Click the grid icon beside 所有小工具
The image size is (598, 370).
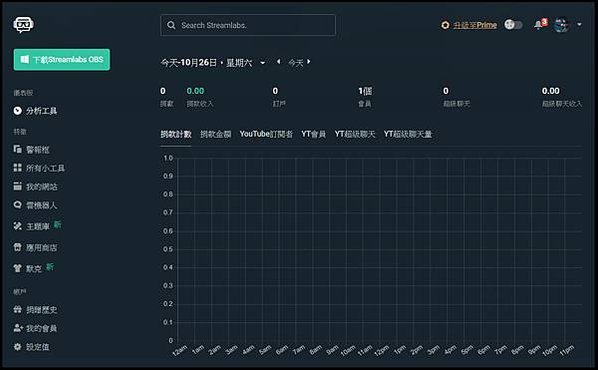(x=18, y=167)
